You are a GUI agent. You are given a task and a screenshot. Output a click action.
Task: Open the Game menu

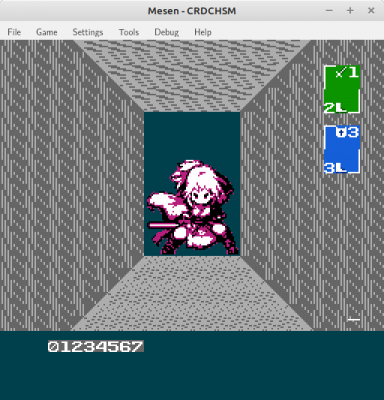[x=47, y=32]
